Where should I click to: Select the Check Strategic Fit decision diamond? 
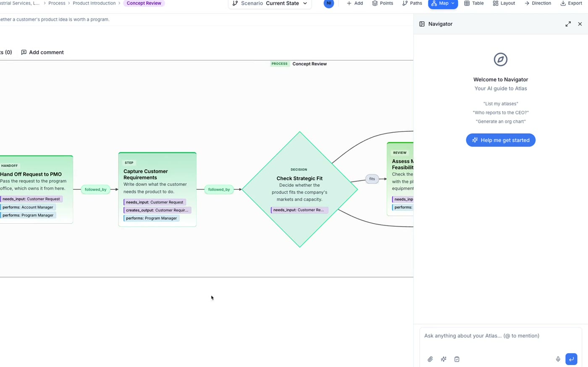[299, 189]
